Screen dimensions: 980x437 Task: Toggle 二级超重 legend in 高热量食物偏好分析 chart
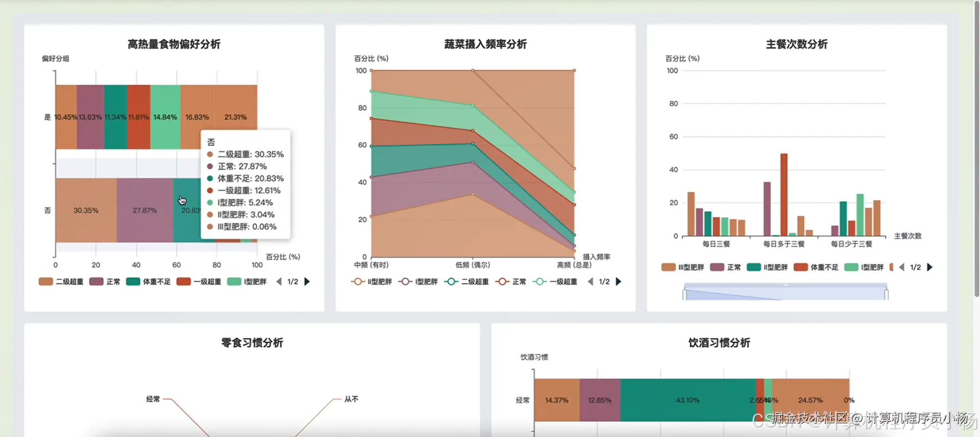[61, 282]
